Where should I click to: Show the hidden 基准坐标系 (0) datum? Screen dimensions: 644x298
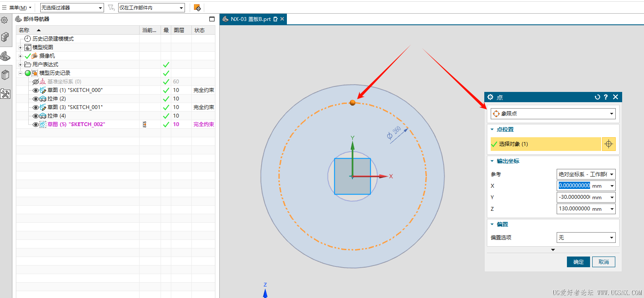pos(36,82)
